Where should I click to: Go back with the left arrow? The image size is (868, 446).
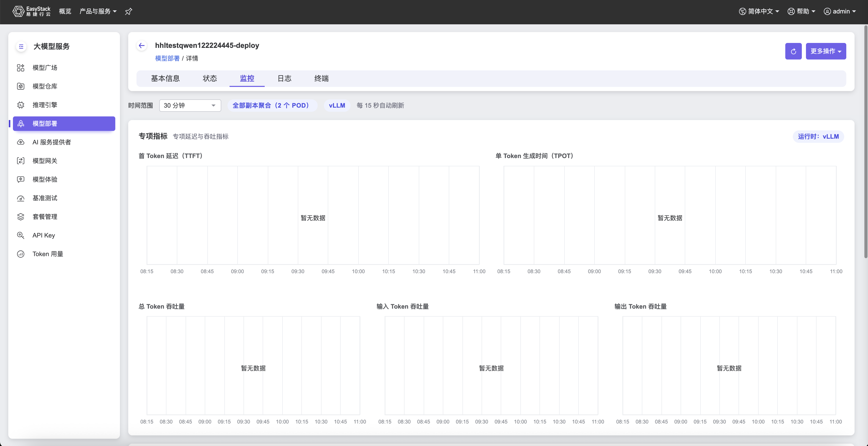click(142, 46)
